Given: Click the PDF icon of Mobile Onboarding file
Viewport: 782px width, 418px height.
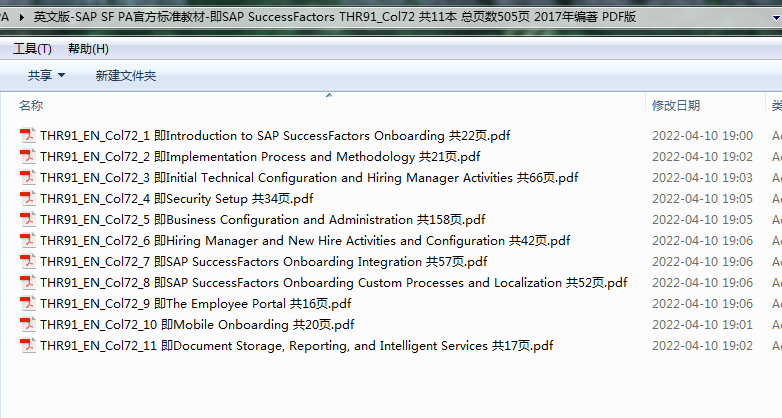Looking at the screenshot, I should point(27,324).
